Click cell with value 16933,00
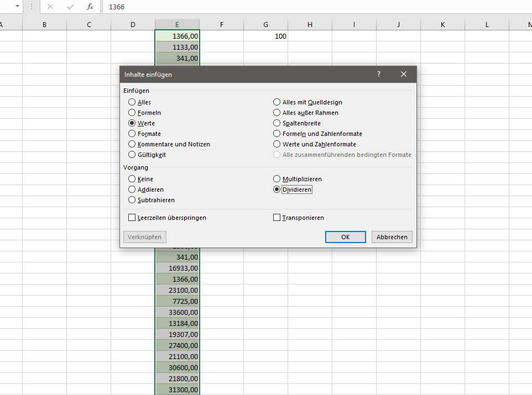This screenshot has width=532, height=395. [177, 268]
